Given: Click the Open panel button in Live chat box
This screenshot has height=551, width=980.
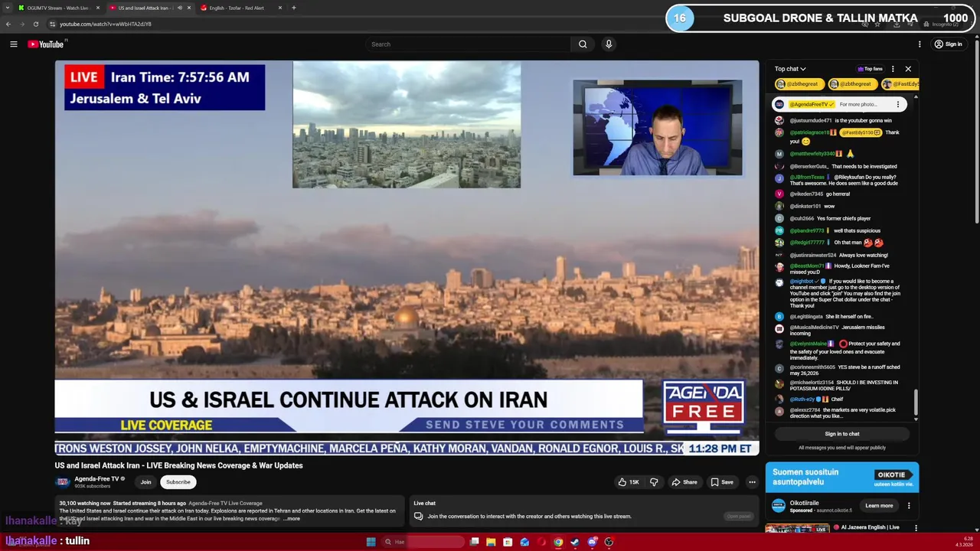Looking at the screenshot, I should (739, 516).
